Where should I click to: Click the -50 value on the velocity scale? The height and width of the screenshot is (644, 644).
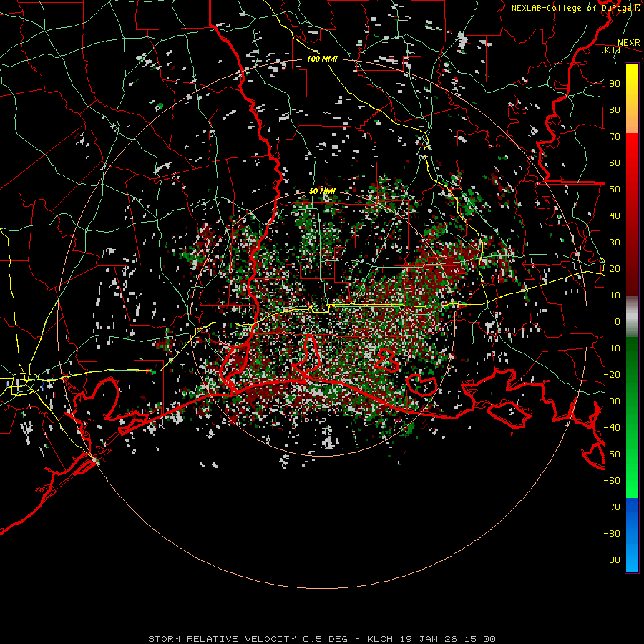point(612,454)
